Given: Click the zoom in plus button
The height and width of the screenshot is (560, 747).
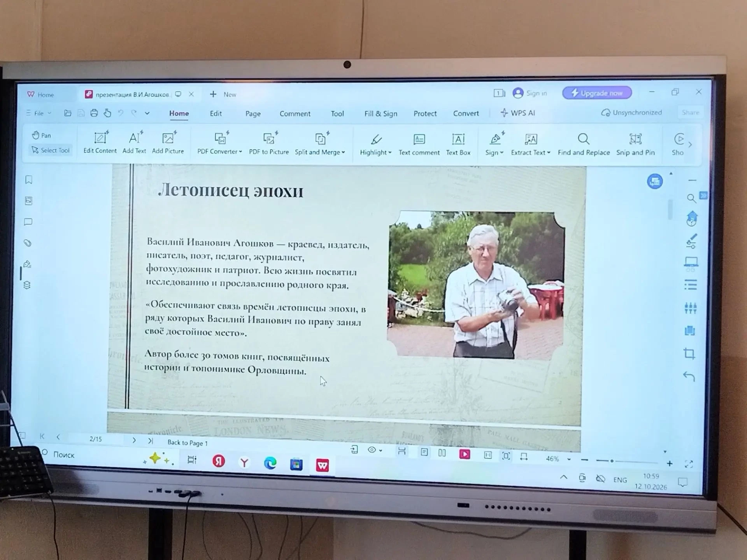Looking at the screenshot, I should click(x=670, y=463).
